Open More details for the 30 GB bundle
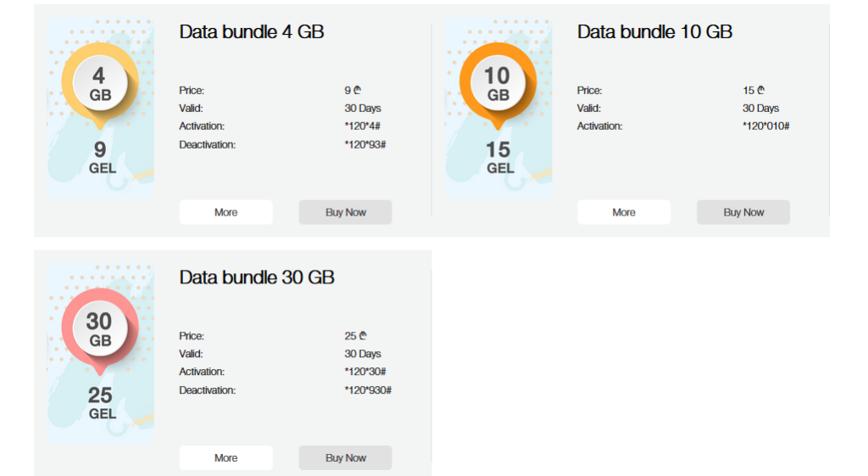This screenshot has width=868, height=476. (x=225, y=457)
